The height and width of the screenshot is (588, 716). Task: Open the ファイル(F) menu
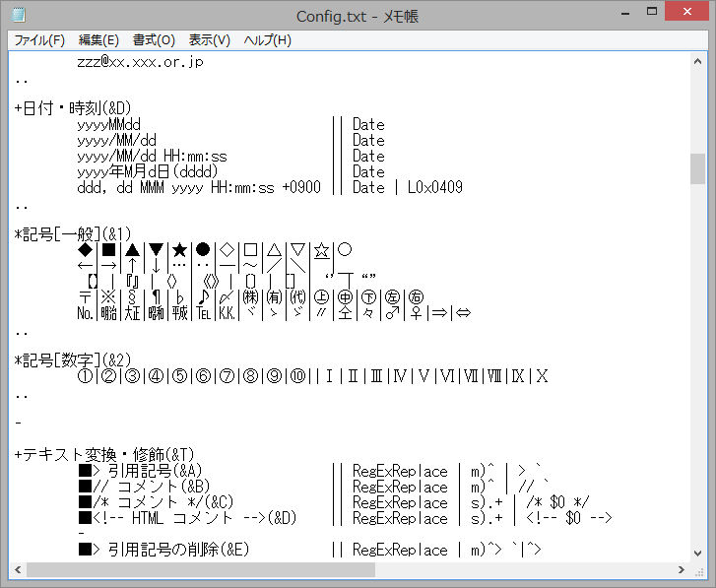pyautogui.click(x=39, y=40)
